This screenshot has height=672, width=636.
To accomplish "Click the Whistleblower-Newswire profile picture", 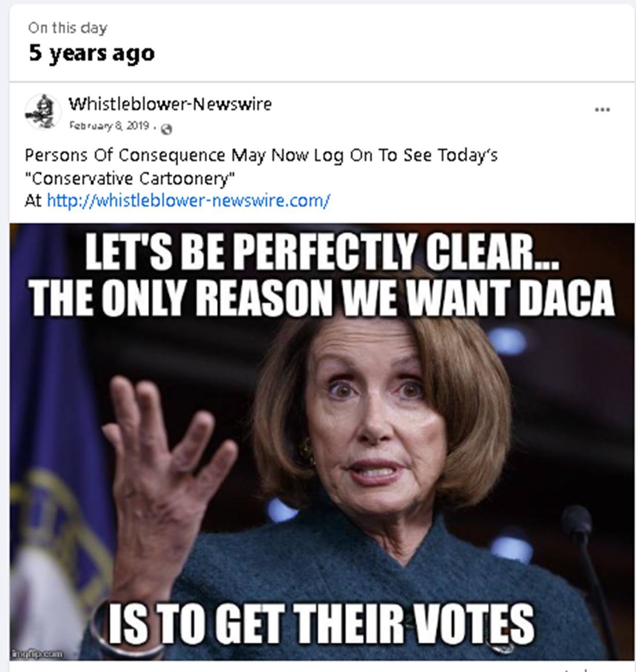I will (x=42, y=112).
